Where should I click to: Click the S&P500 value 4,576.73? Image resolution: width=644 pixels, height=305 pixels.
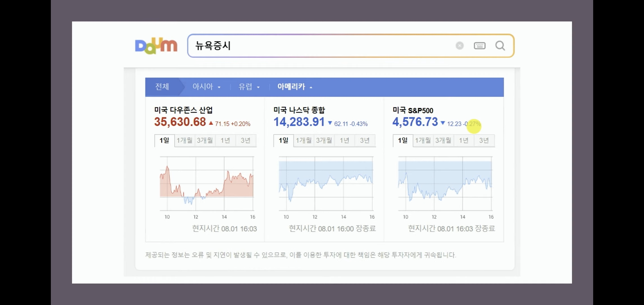tap(415, 122)
